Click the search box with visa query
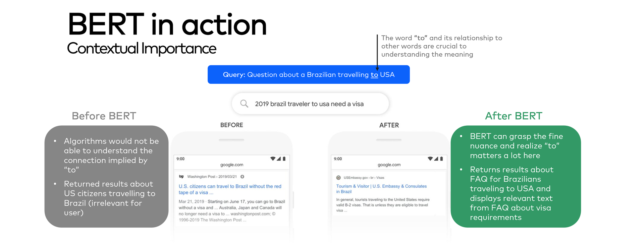 point(310,104)
